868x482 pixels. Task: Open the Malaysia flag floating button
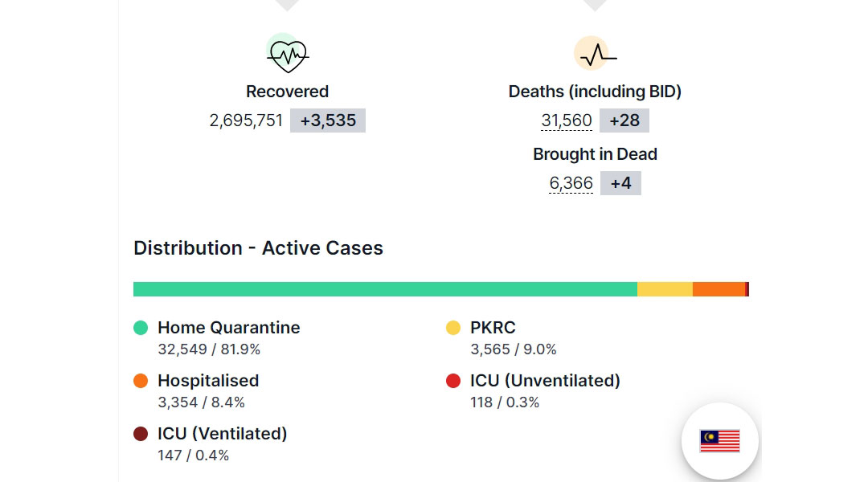[x=719, y=441]
